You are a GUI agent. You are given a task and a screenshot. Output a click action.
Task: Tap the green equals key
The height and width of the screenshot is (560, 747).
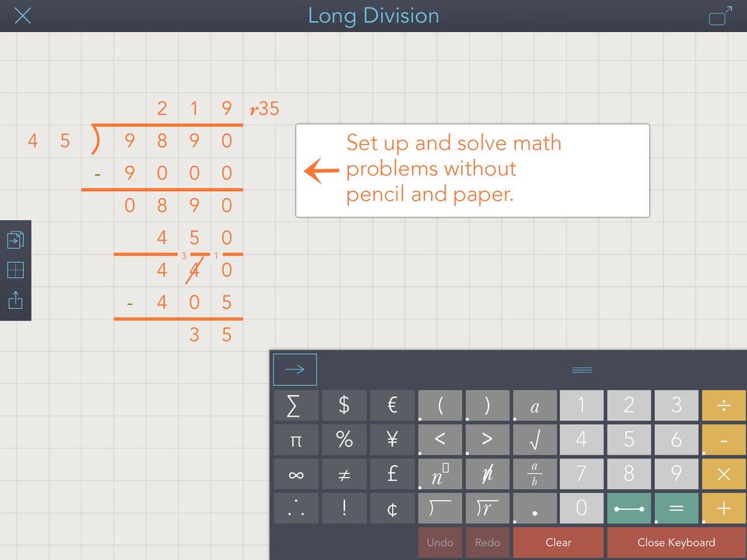tap(676, 508)
